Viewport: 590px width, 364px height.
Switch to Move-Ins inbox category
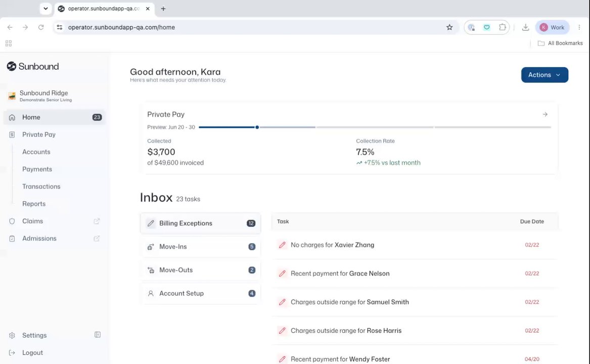(x=200, y=247)
